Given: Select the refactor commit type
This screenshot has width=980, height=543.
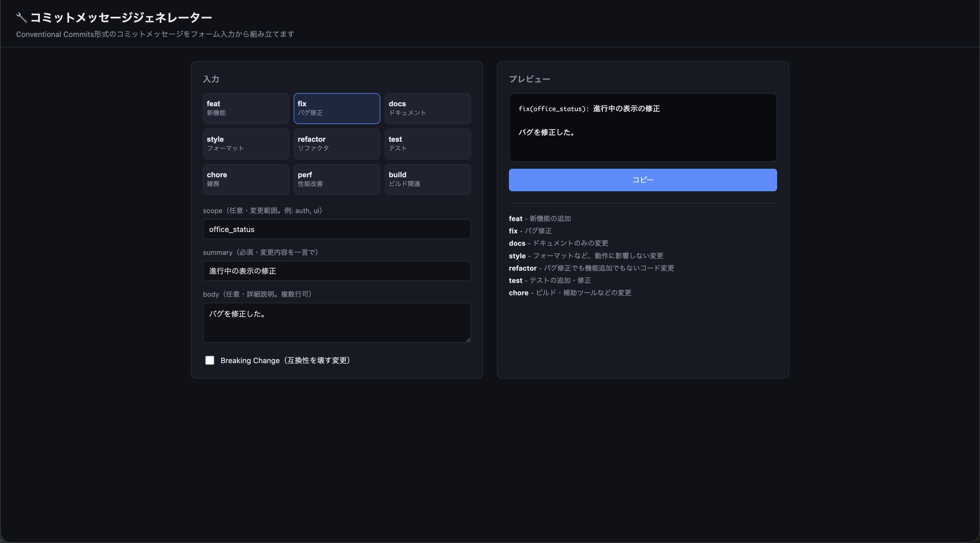Looking at the screenshot, I should (337, 144).
